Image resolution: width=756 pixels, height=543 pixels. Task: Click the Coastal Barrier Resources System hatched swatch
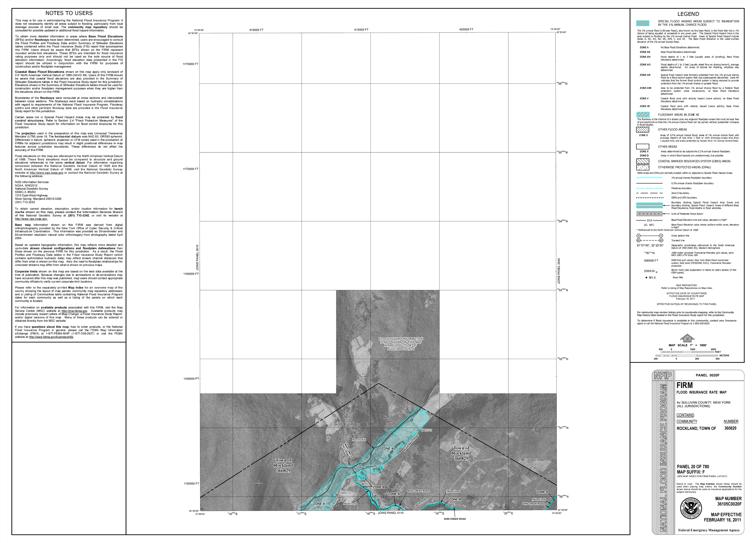[643, 161]
